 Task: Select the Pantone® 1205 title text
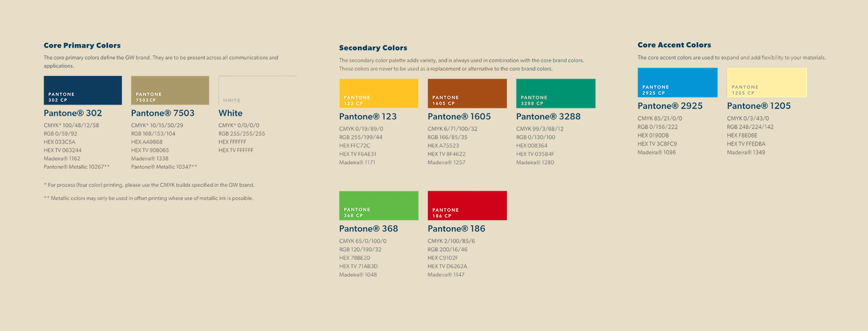[758, 106]
